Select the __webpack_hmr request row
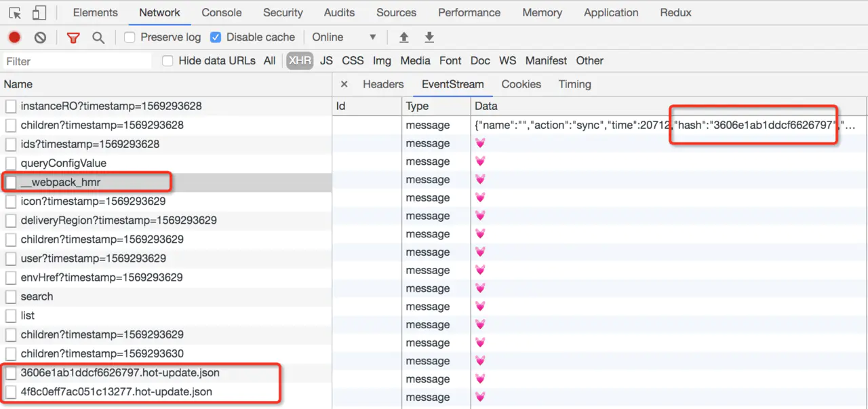 click(x=166, y=182)
